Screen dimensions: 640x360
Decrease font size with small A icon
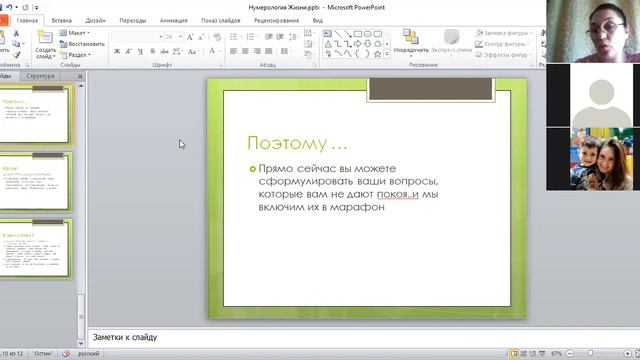coord(201,37)
